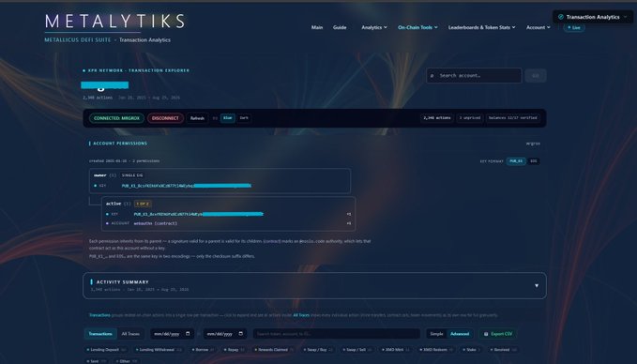Viewport: 637px width, 364px height.
Task: Switch filter mode to Advanced
Action: click(x=460, y=334)
